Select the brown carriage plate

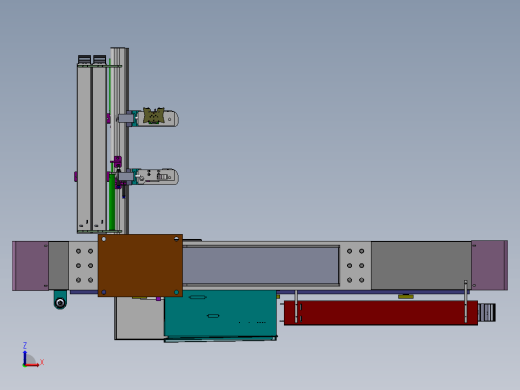(140, 265)
